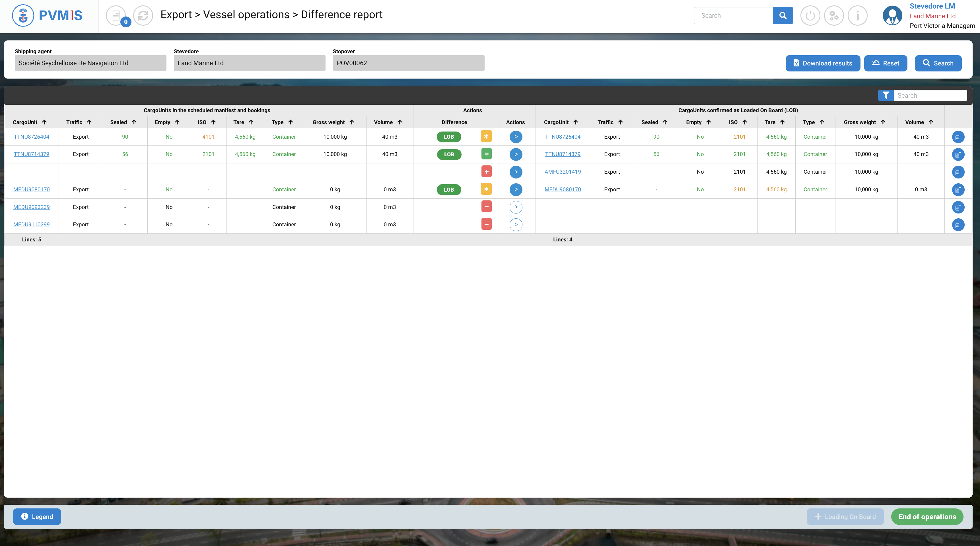Open the documents icon with 0 badge
Screen dimensions: 980x546
[x=116, y=16]
